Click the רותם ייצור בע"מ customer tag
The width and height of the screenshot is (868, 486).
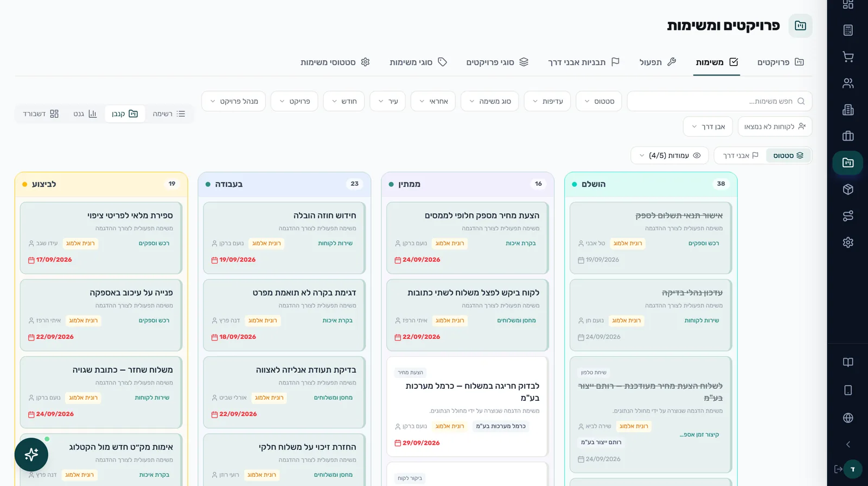[x=601, y=442]
